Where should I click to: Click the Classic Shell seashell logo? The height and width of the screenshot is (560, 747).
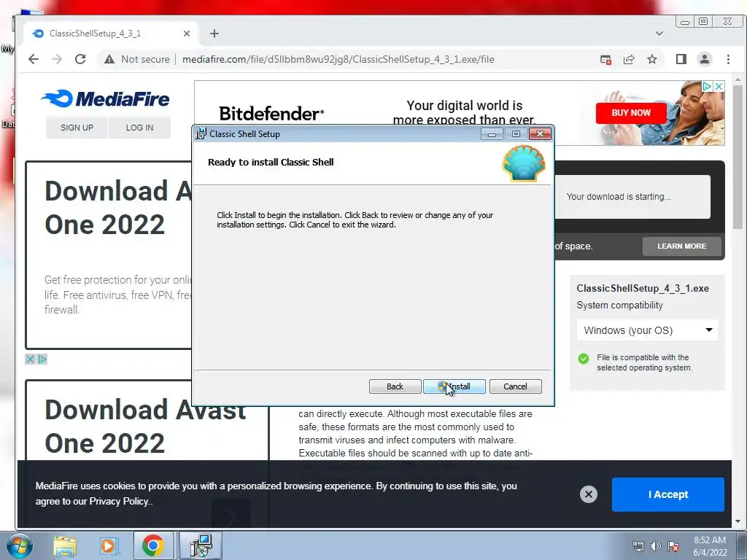[x=524, y=163]
